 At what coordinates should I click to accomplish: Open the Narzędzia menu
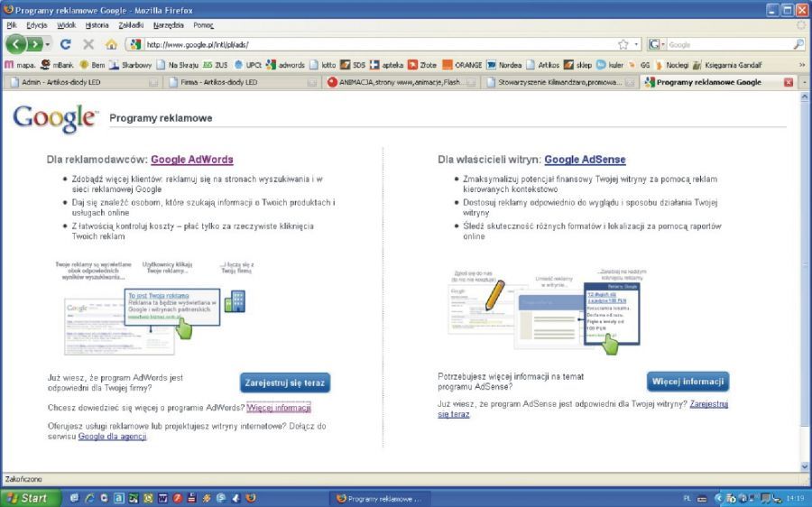169,25
